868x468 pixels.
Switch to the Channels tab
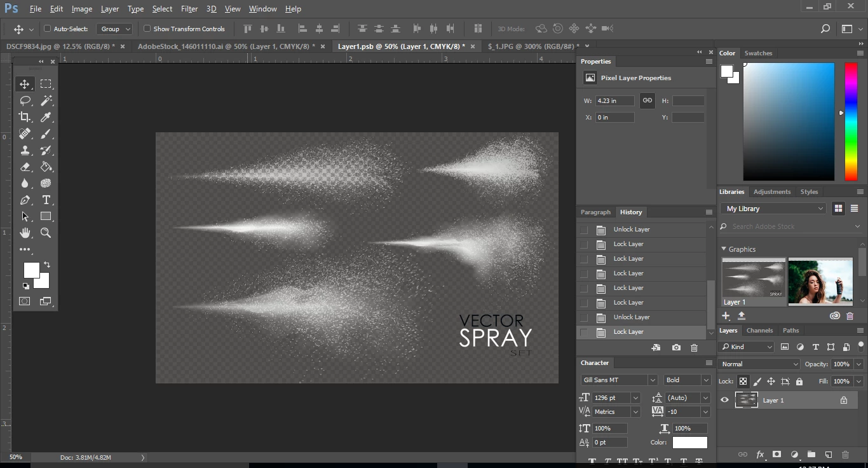(759, 331)
